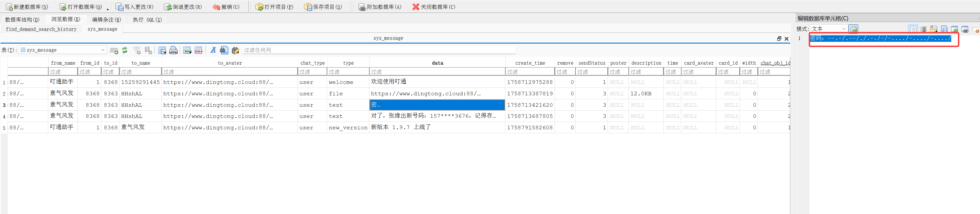Click the 过滤任何列 global filter field
This screenshot has width=980, height=214.
click(379, 50)
